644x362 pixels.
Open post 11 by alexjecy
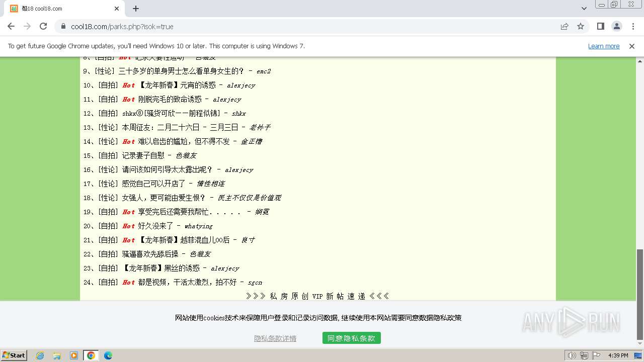[170, 99]
